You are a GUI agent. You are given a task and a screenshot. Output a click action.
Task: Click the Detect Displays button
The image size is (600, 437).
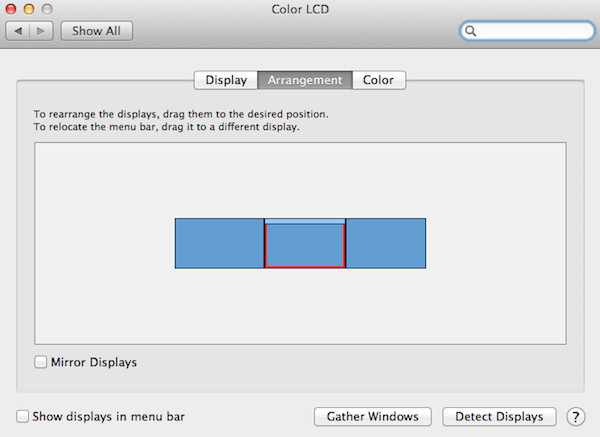499,416
